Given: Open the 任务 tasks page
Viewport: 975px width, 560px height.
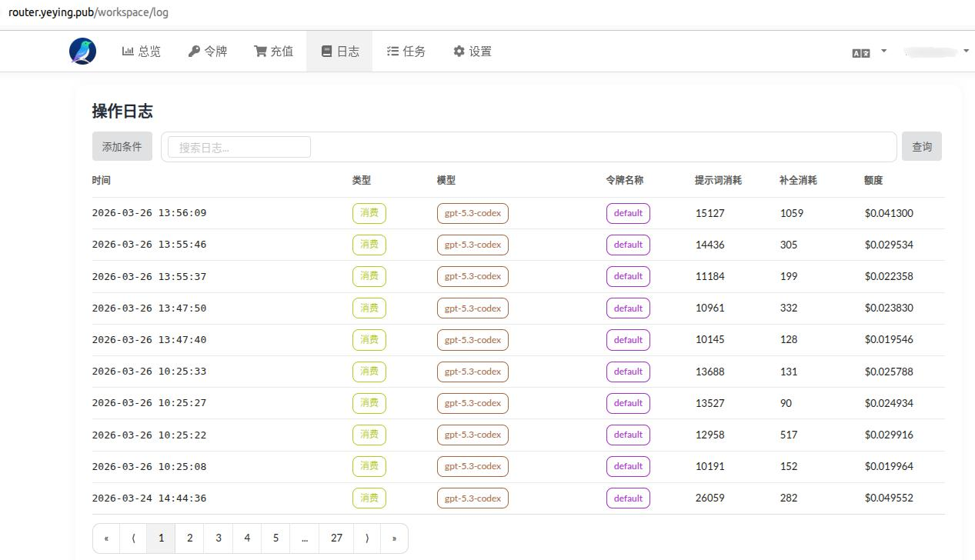Looking at the screenshot, I should point(406,52).
